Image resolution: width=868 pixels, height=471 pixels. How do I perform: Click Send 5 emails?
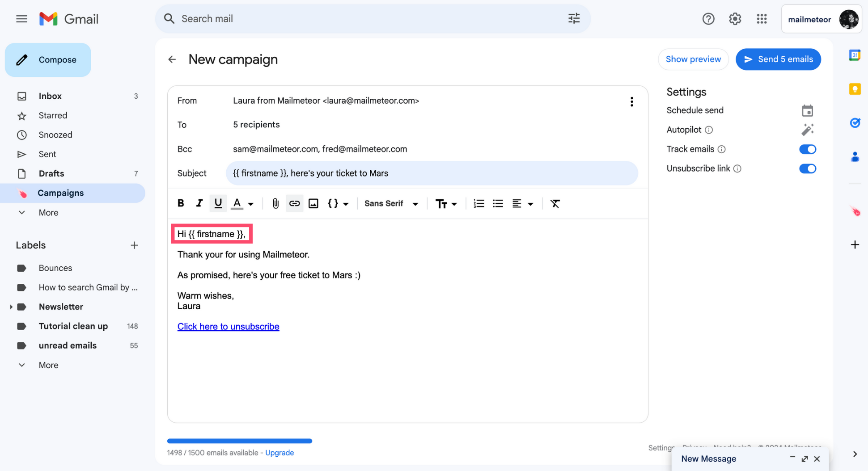point(778,59)
